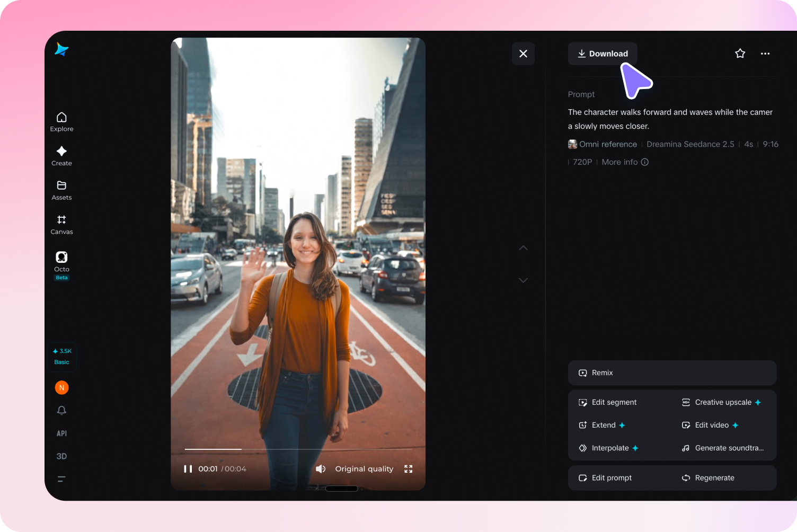Choose Edit segment
797x532 pixels.
pos(608,402)
